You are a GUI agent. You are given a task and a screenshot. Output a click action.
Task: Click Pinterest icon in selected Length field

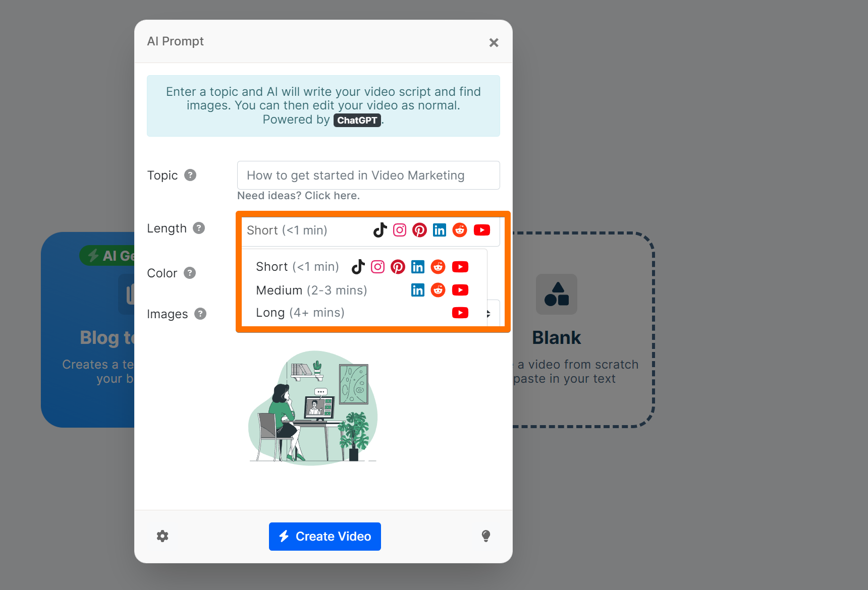point(419,230)
